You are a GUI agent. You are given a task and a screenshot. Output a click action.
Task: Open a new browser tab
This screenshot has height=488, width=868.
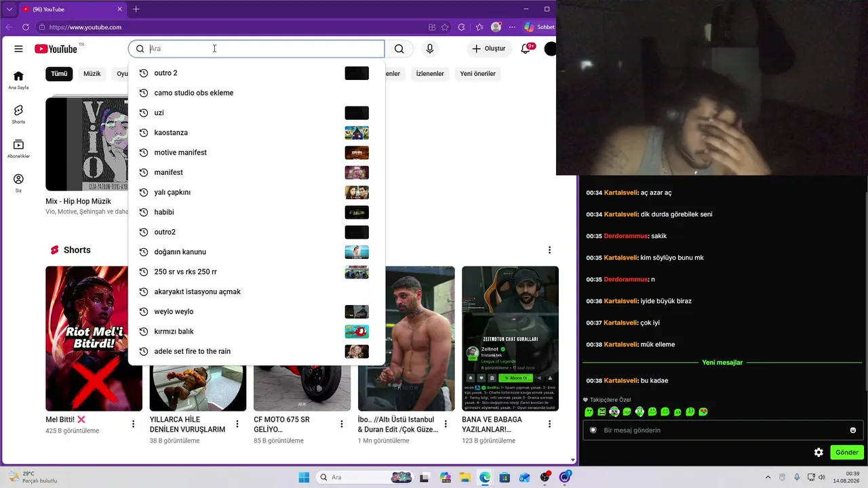pyautogui.click(x=136, y=9)
